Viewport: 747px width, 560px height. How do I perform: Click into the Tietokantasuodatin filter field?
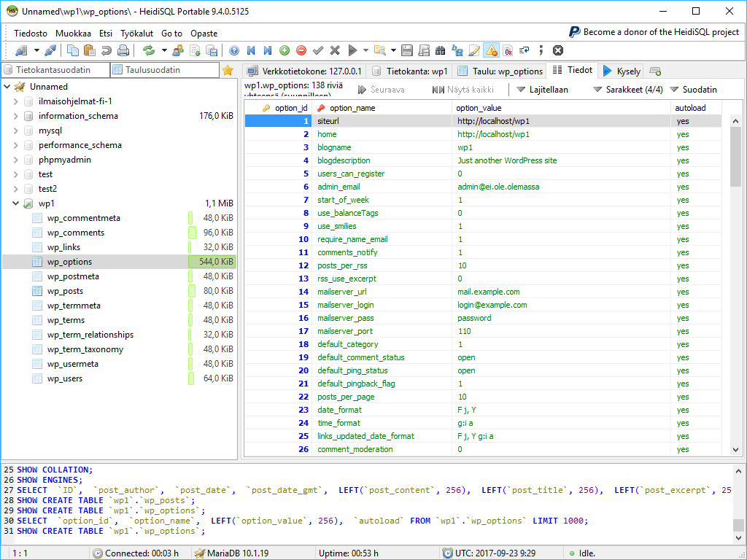(55, 70)
